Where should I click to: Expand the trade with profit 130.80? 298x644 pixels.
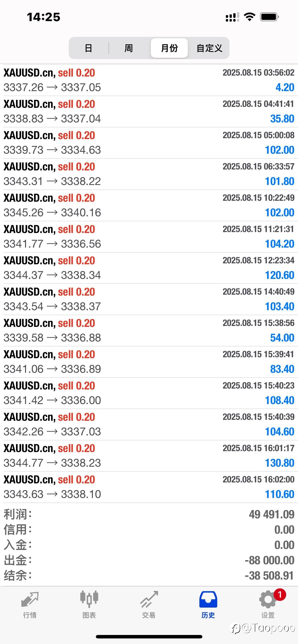tap(149, 456)
